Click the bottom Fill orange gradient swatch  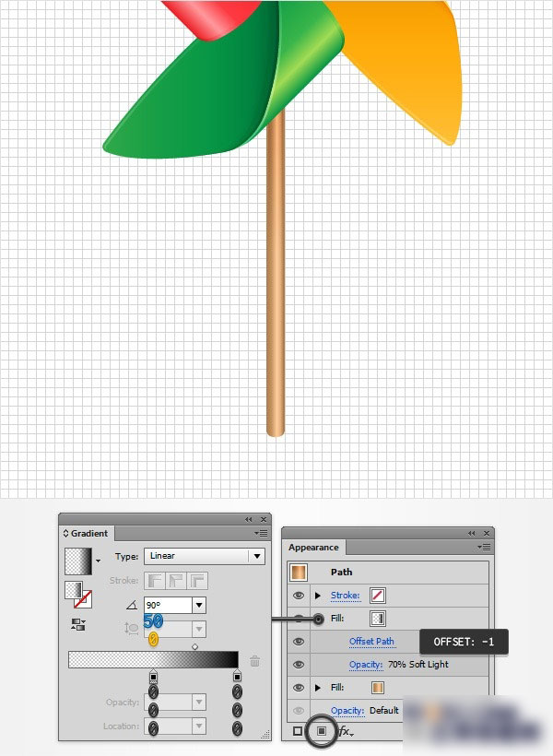[x=378, y=688]
